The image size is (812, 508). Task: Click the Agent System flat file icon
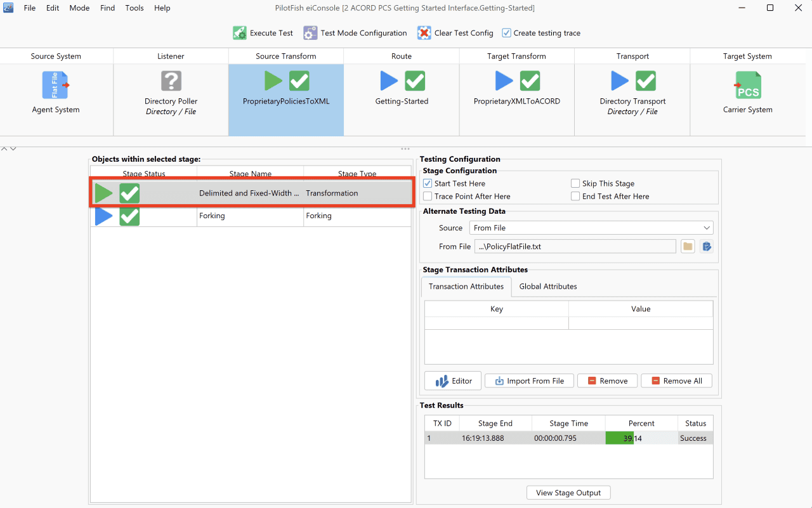[x=56, y=85]
